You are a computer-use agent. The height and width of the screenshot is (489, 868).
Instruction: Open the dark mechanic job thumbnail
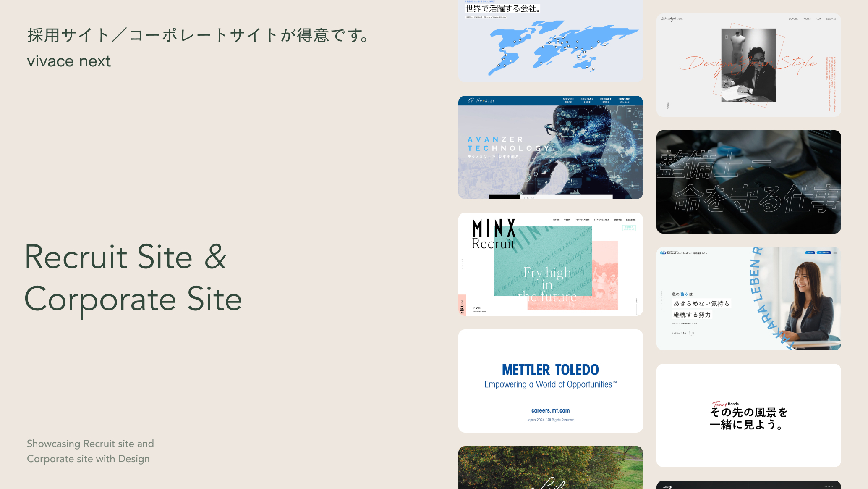click(748, 182)
